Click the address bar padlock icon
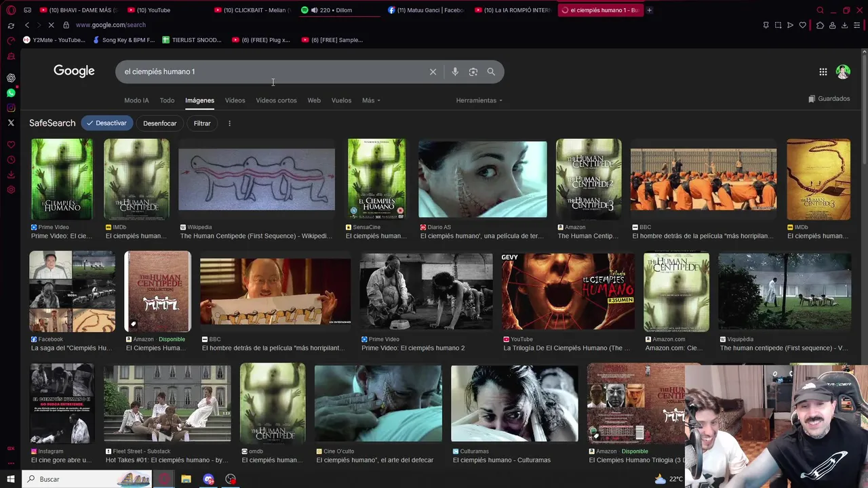Screen dimensions: 868x488 click(x=66, y=25)
